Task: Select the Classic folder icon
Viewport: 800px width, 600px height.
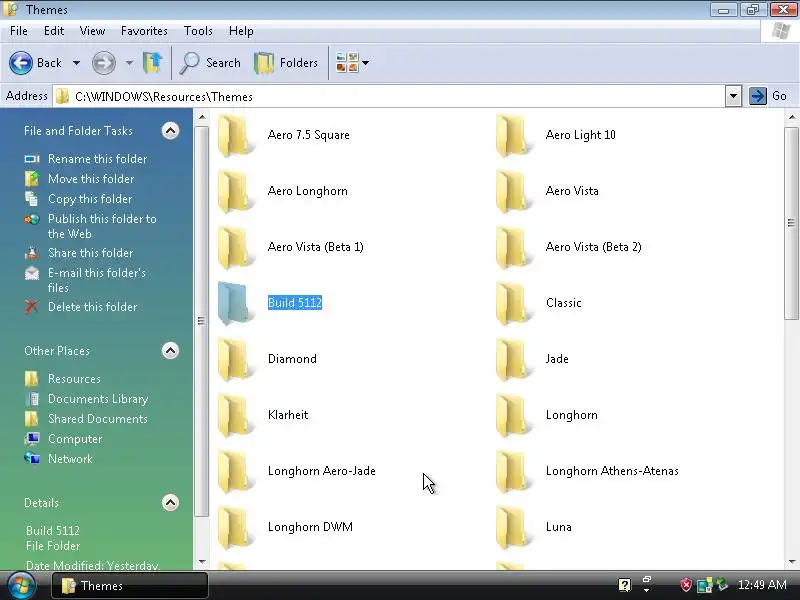Action: [513, 303]
